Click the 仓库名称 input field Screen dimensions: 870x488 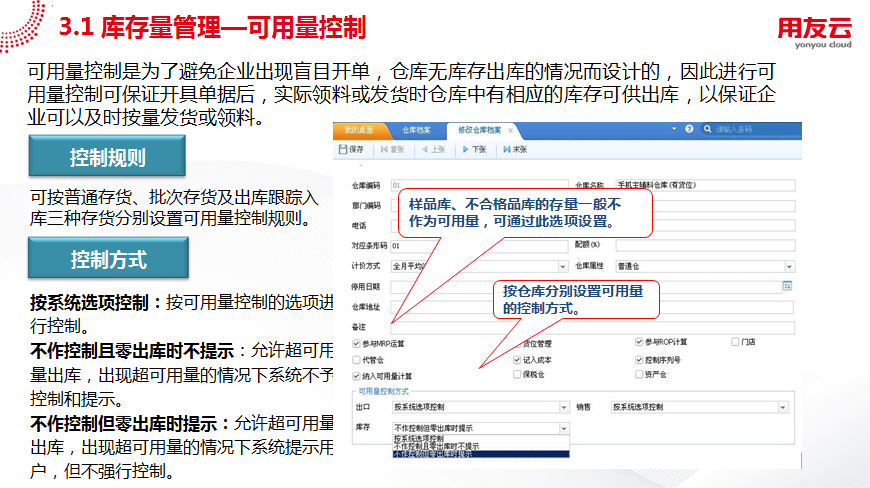[x=705, y=185]
